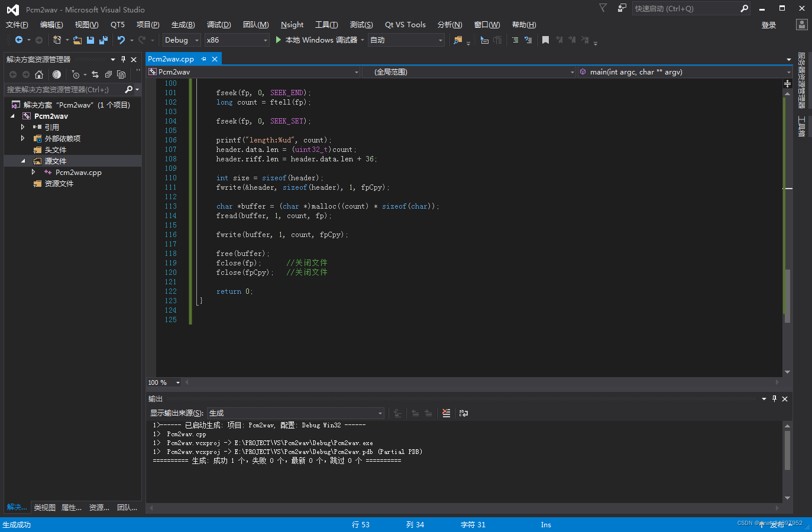This screenshot has width=812, height=532.
Task: Click the Undo arrow icon
Action: [x=121, y=40]
